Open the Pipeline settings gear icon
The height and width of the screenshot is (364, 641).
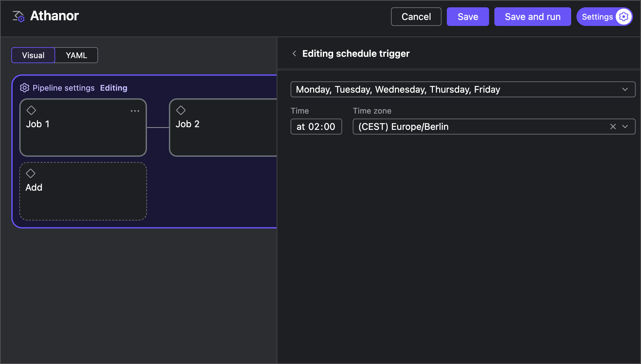25,88
